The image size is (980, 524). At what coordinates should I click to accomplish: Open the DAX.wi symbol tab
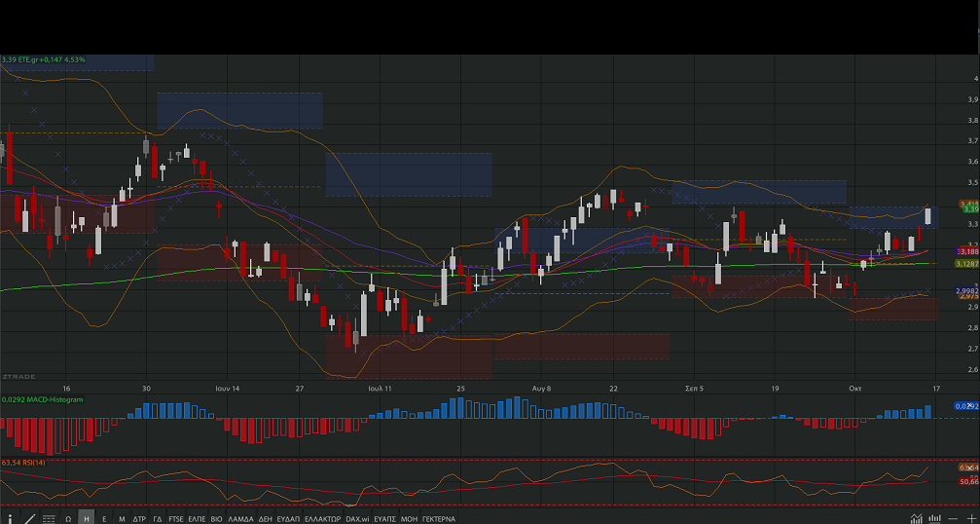point(357,518)
